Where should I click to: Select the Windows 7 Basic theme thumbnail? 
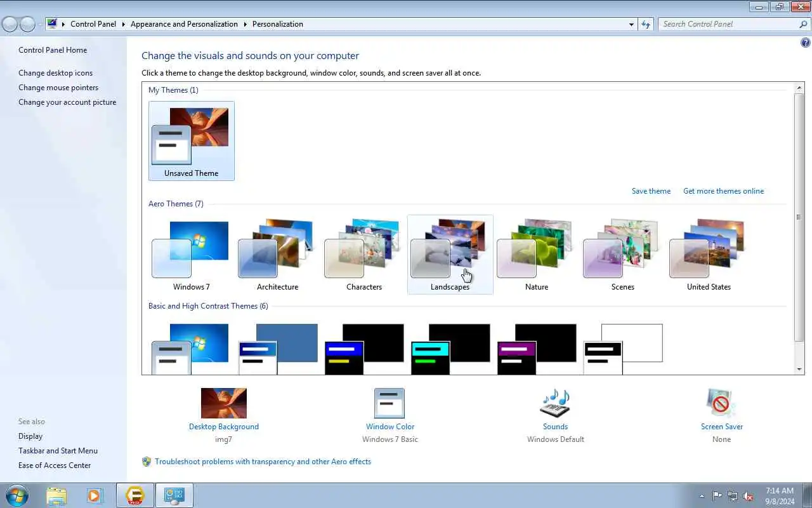[x=190, y=349]
